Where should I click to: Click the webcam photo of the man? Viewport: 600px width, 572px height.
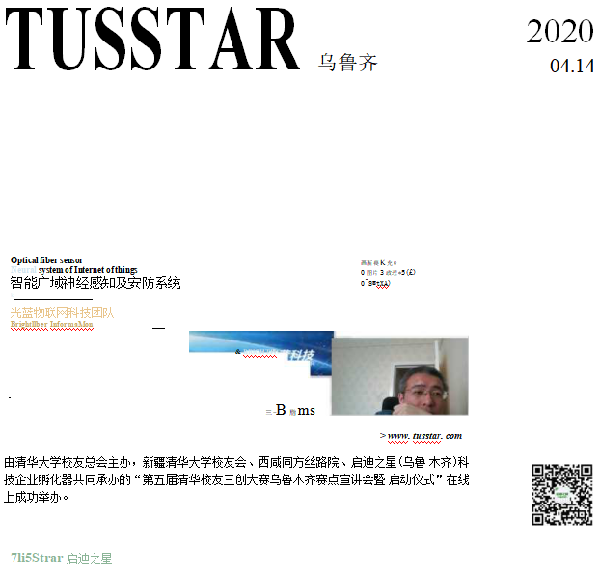pos(400,376)
